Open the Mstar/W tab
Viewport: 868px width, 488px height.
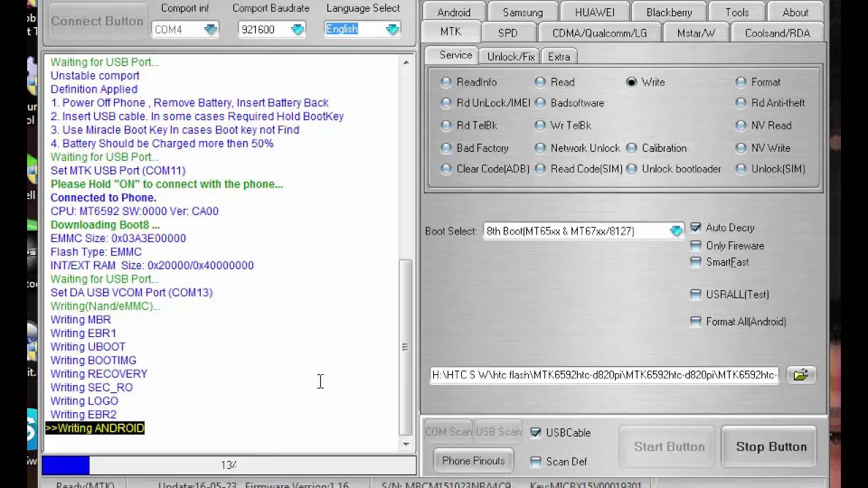tap(696, 33)
